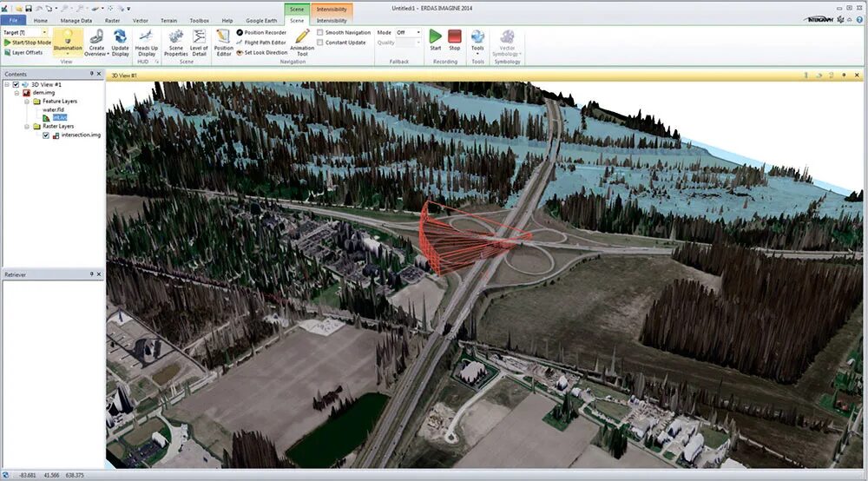Collapse the Raster Layers folder
Screen dimensions: 868x481
(x=27, y=127)
